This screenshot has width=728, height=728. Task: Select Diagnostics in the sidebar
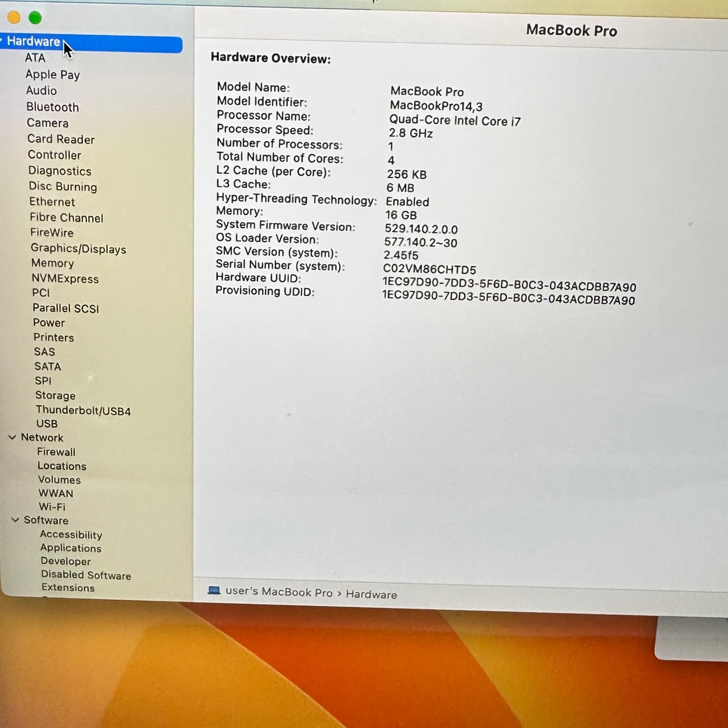[60, 171]
